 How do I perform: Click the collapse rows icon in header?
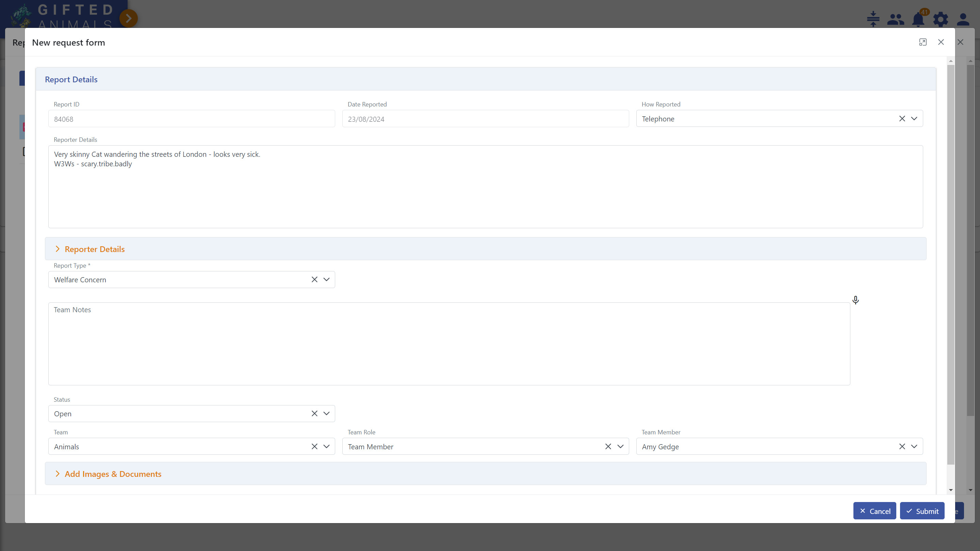click(873, 19)
